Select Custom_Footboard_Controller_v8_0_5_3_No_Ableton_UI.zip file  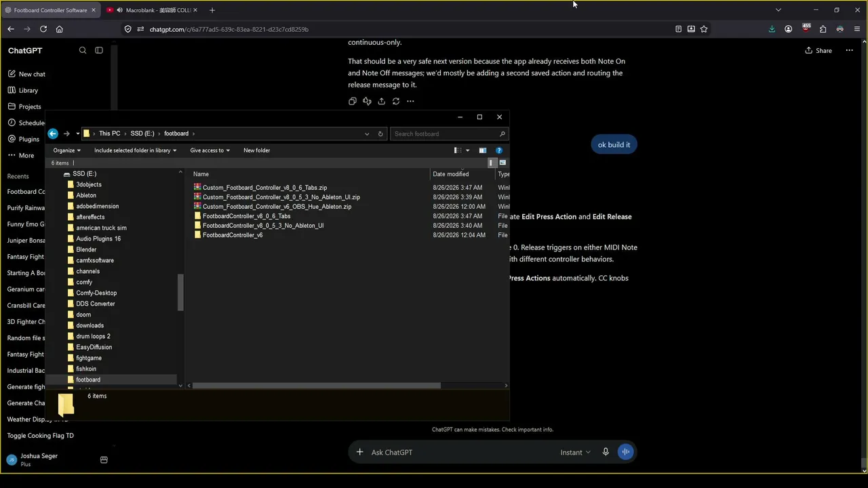[281, 197]
